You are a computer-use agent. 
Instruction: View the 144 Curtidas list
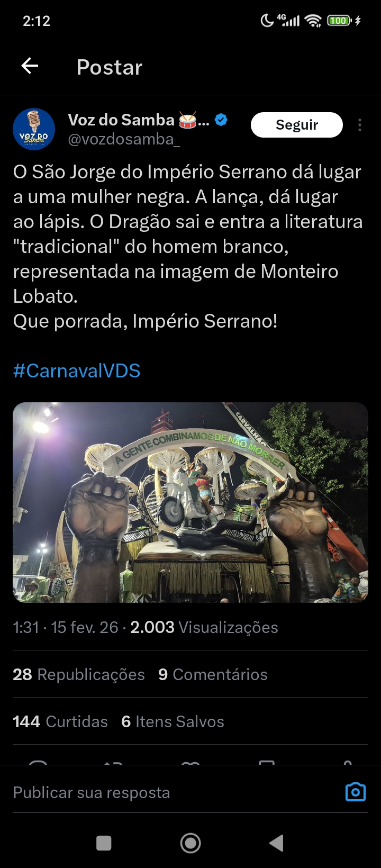tap(60, 721)
